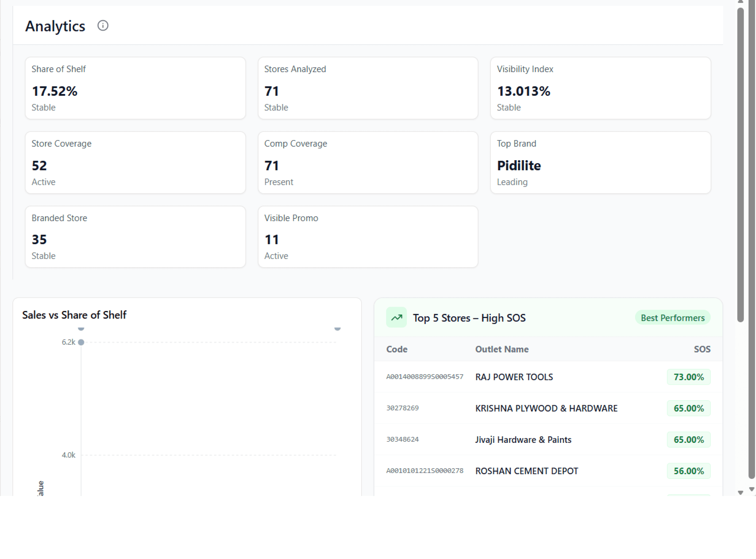Click the info icon beside Analytics
The width and height of the screenshot is (756, 559).
pyautogui.click(x=103, y=26)
